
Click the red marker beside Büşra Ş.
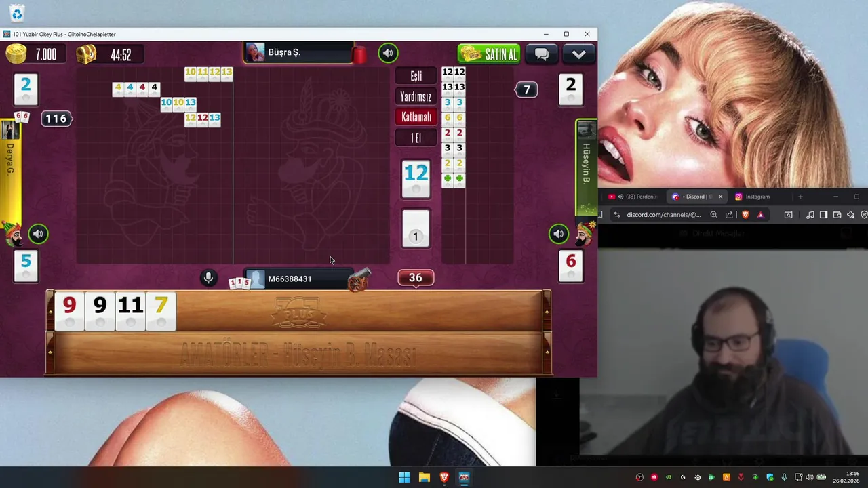coord(359,54)
